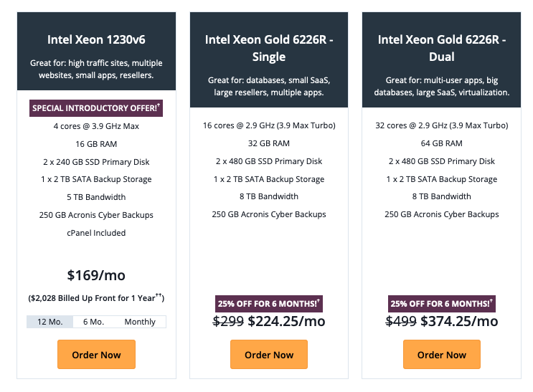Click the $374.25/mo discounted price
Image resolution: width=533 pixels, height=392 pixels.
459,321
